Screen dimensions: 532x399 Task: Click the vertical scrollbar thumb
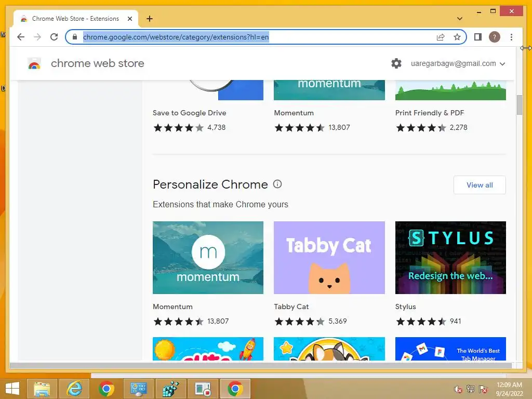click(519, 105)
